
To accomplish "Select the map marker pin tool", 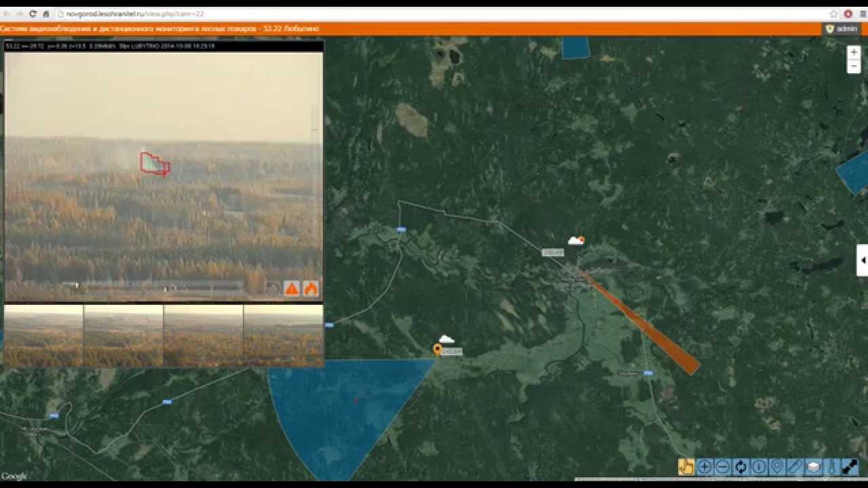I will click(x=777, y=467).
